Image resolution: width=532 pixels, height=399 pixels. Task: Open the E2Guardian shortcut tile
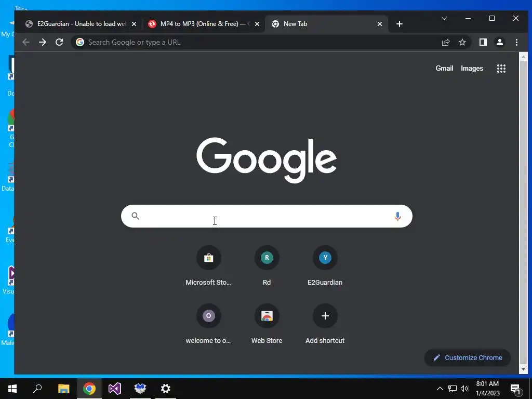[325, 265]
